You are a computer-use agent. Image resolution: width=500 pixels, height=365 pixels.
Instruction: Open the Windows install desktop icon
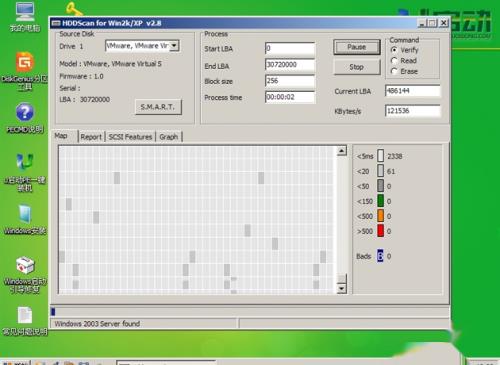(25, 214)
